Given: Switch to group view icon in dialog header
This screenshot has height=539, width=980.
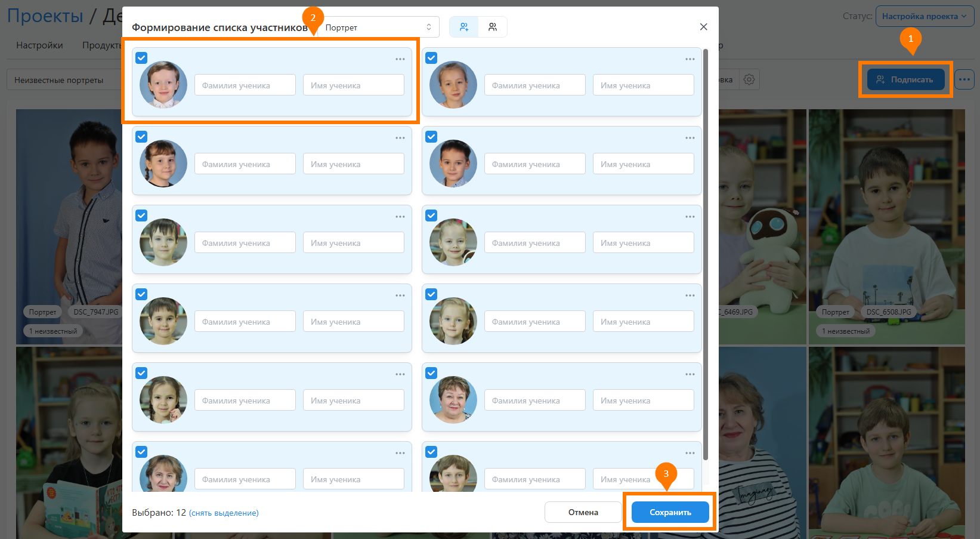Looking at the screenshot, I should coord(493,27).
